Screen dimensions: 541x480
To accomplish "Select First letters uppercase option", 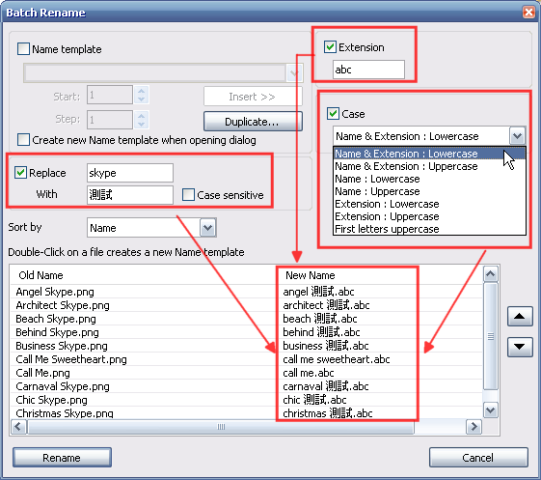I will [429, 229].
